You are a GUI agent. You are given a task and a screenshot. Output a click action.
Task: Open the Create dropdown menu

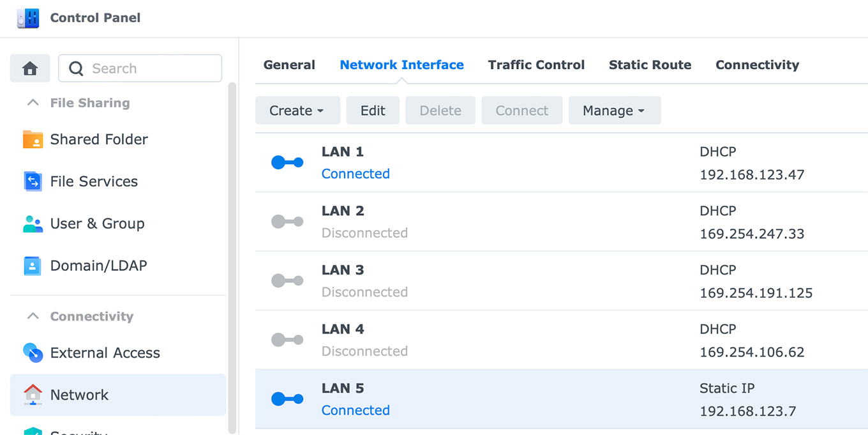tap(296, 111)
